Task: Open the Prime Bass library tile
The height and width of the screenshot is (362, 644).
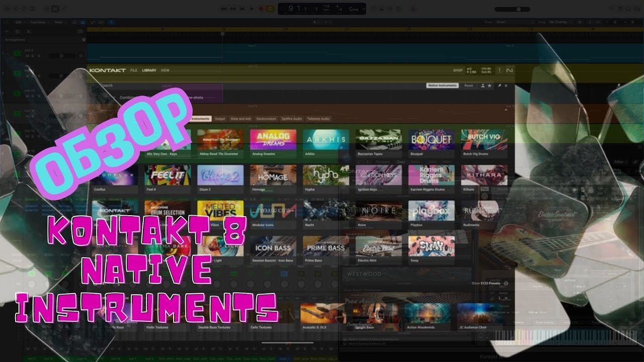Action: click(x=326, y=250)
